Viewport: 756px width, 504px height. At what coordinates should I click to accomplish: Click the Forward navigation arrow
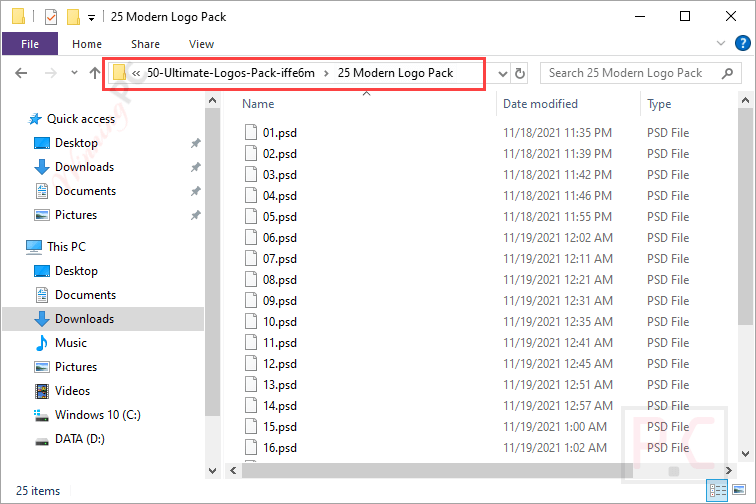tap(50, 73)
